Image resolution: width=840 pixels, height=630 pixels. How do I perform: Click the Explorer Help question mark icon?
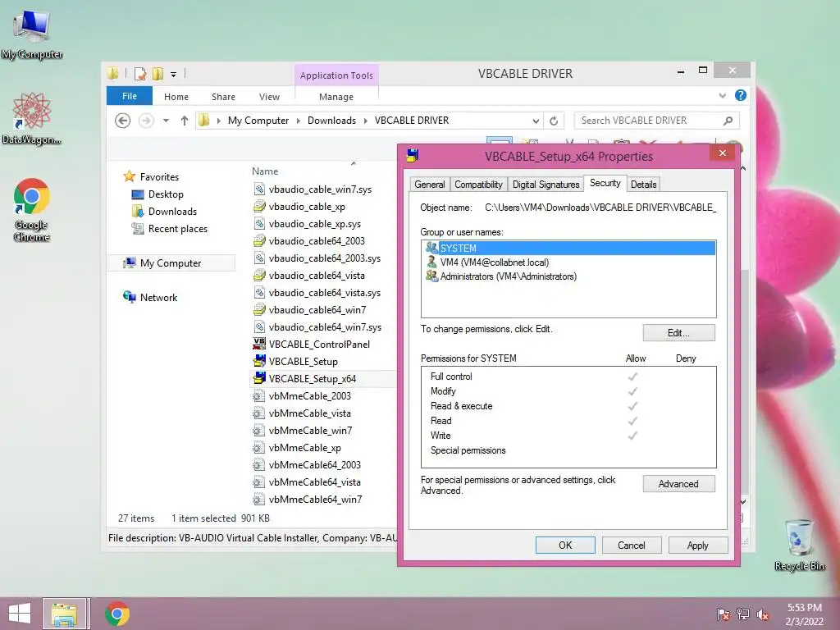(741, 95)
